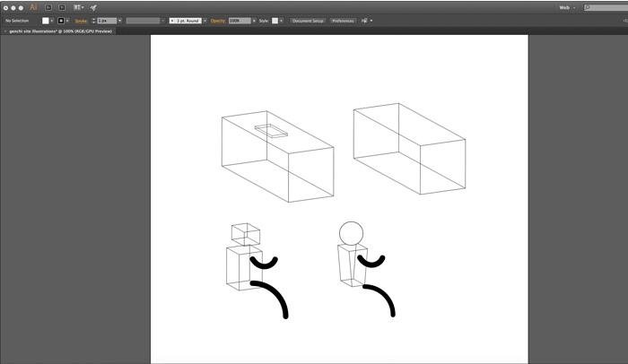Image resolution: width=628 pixels, height=364 pixels.
Task: Click the white Fill color swatch
Action: pos(45,21)
